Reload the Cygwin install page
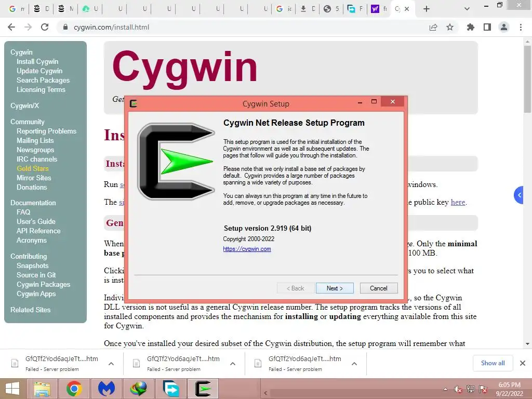 coord(45,27)
